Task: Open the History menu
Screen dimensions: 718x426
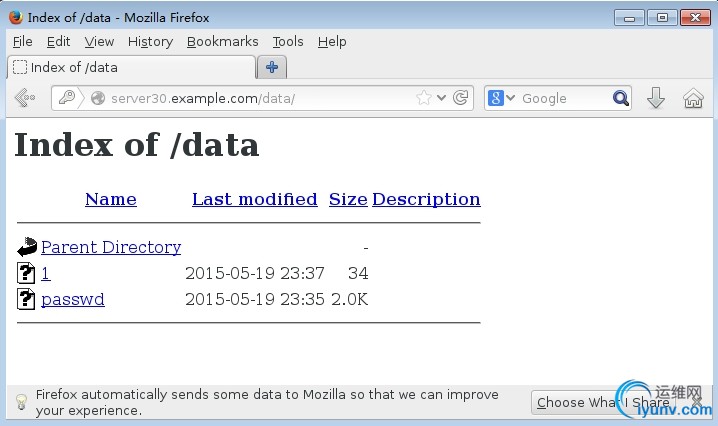Action: (x=150, y=41)
